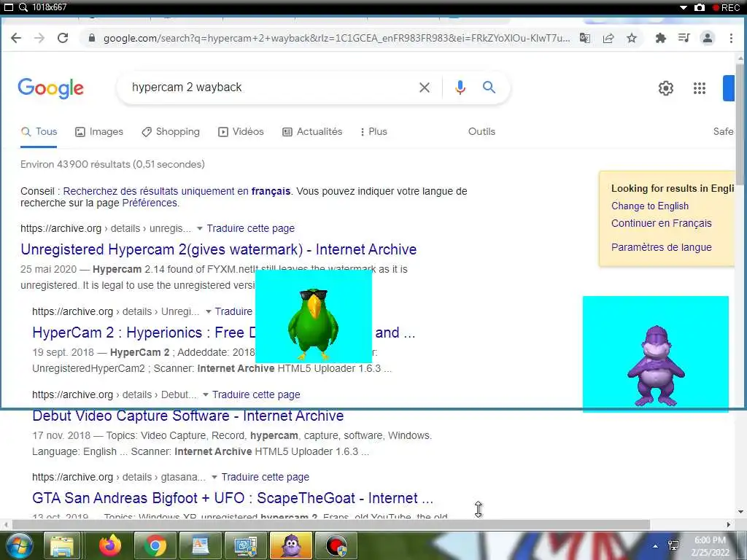Switch to the Vidéos tab

[x=241, y=132]
